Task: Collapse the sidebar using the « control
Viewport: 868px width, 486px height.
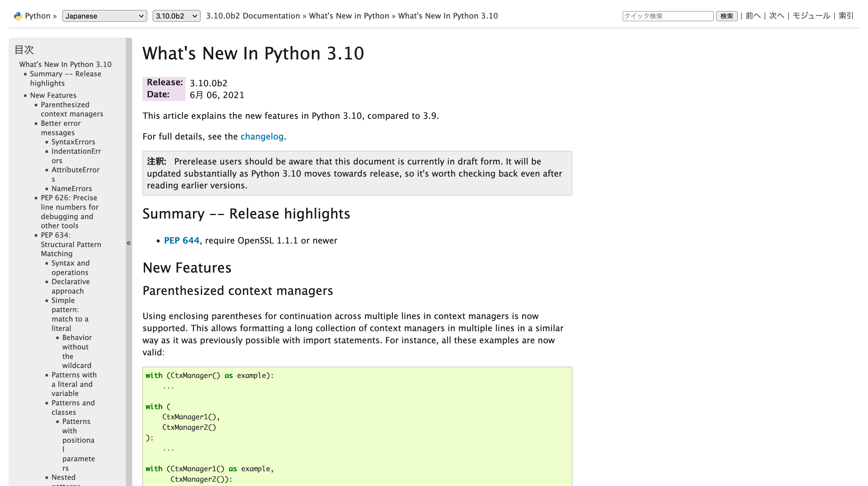Action: click(128, 243)
